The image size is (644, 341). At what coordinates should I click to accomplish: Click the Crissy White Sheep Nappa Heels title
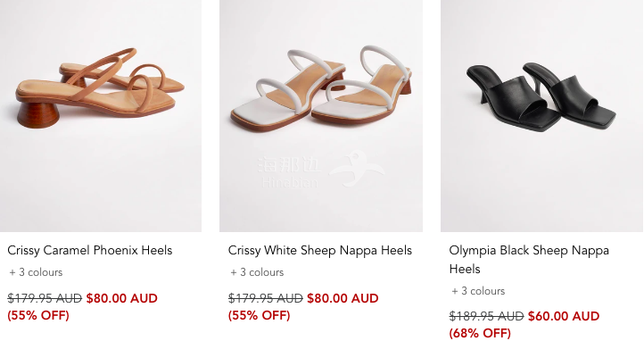[320, 251]
